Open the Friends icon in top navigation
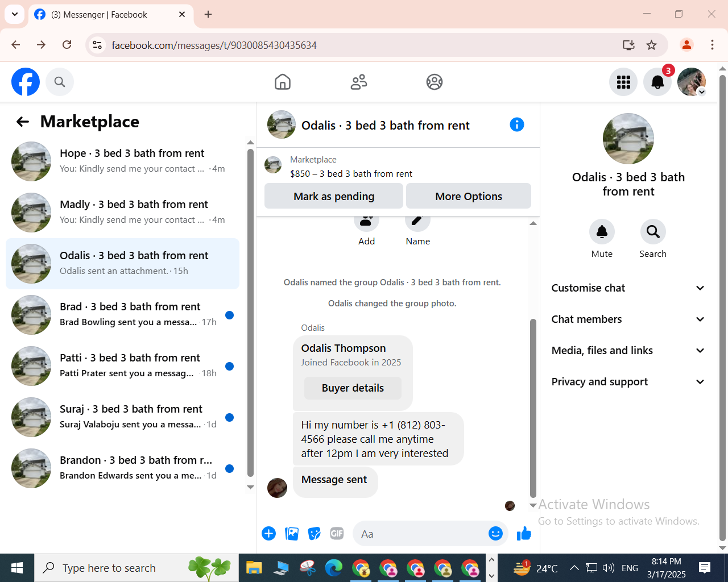This screenshot has height=582, width=728. pos(359,82)
